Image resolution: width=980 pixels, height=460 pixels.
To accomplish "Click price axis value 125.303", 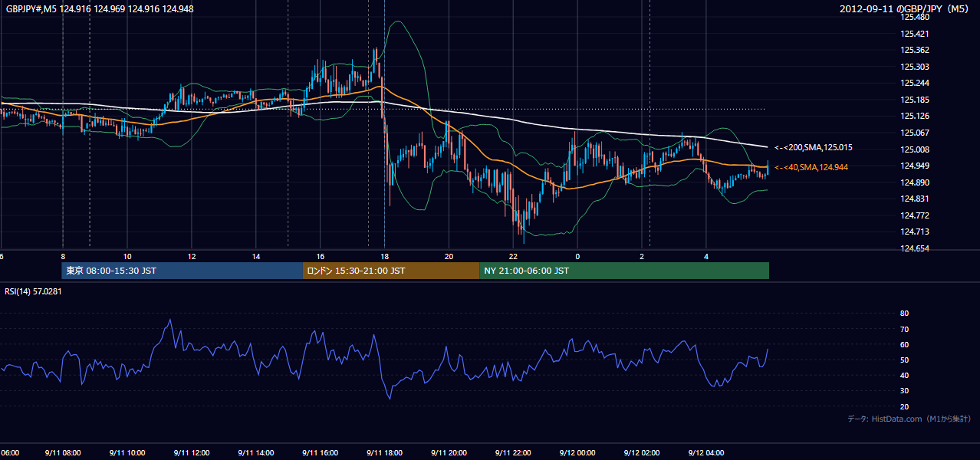I will click(x=914, y=67).
